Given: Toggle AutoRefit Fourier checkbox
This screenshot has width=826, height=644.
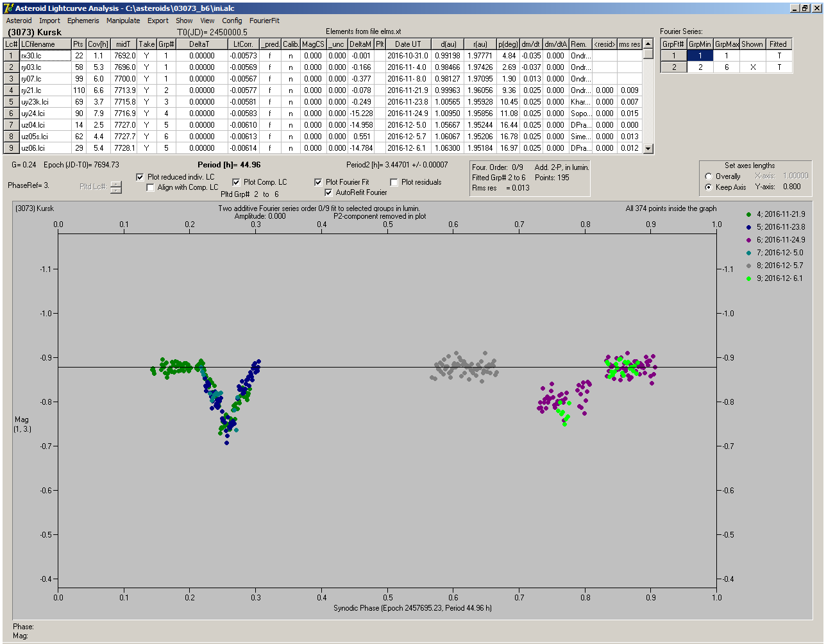Looking at the screenshot, I should (328, 192).
